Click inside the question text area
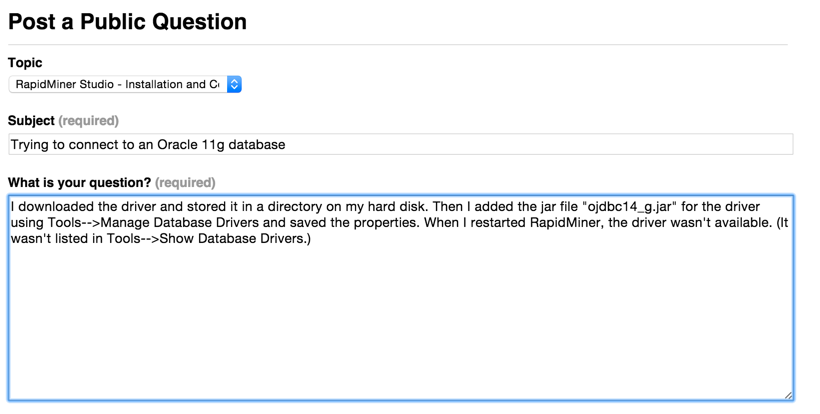Viewport: 820px width, 414px height. 400,300
